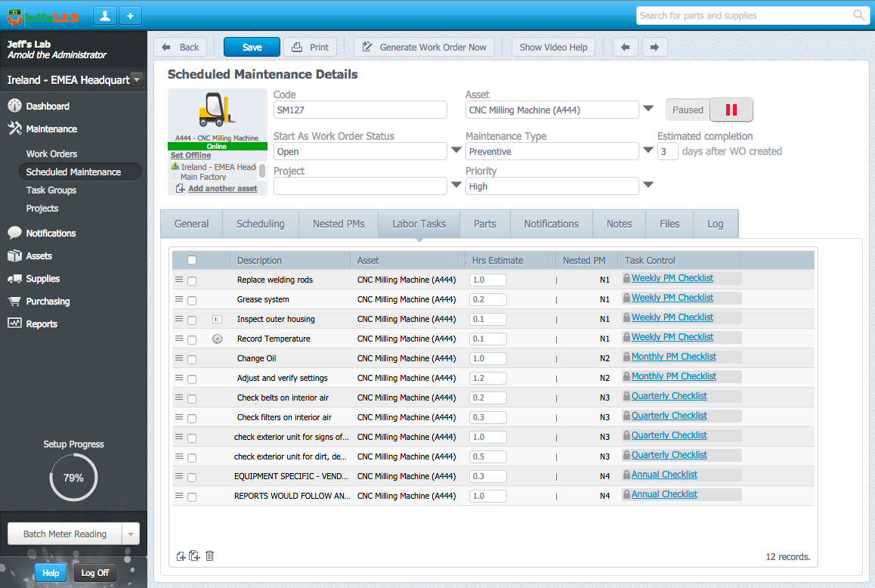The width and height of the screenshot is (875, 588).
Task: Select the checkbox for Change Oil task
Action: [x=192, y=358]
